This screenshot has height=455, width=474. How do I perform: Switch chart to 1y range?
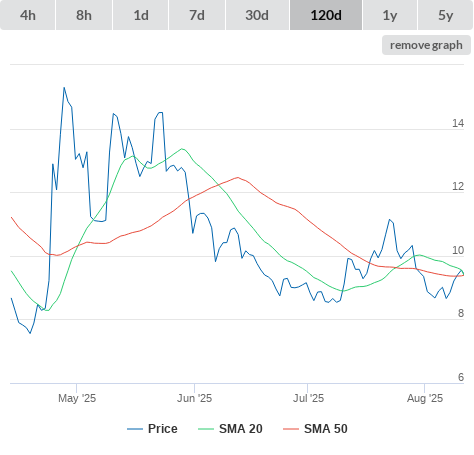point(390,15)
